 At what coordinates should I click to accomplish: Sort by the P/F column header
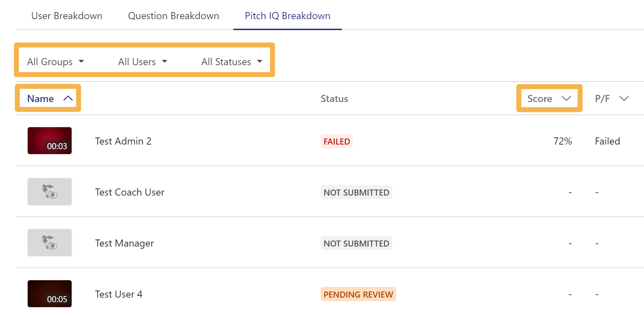pyautogui.click(x=603, y=98)
